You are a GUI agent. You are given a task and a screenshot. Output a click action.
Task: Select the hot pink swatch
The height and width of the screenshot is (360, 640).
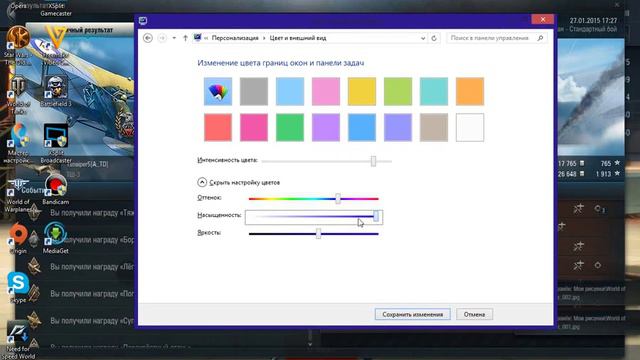click(254, 127)
